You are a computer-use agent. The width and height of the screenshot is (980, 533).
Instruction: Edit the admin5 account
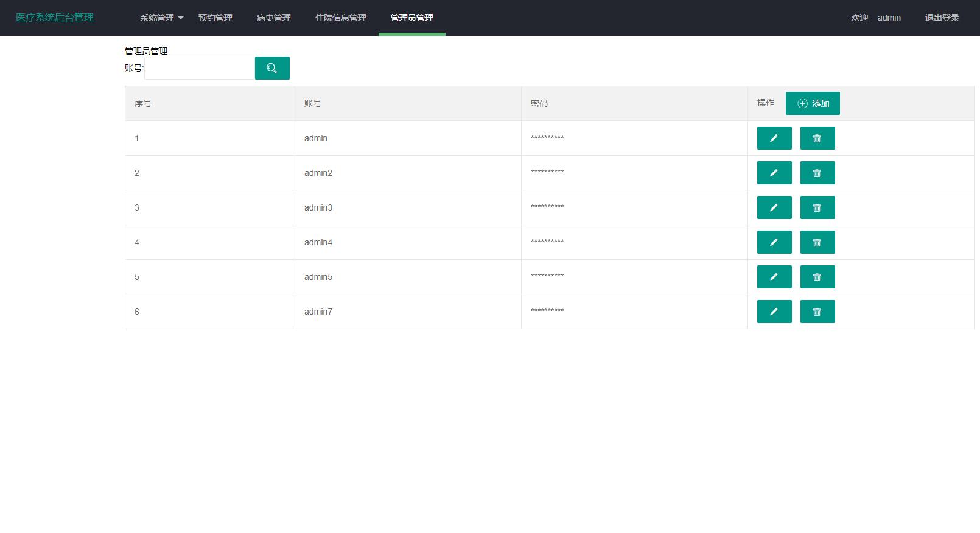pyautogui.click(x=774, y=277)
